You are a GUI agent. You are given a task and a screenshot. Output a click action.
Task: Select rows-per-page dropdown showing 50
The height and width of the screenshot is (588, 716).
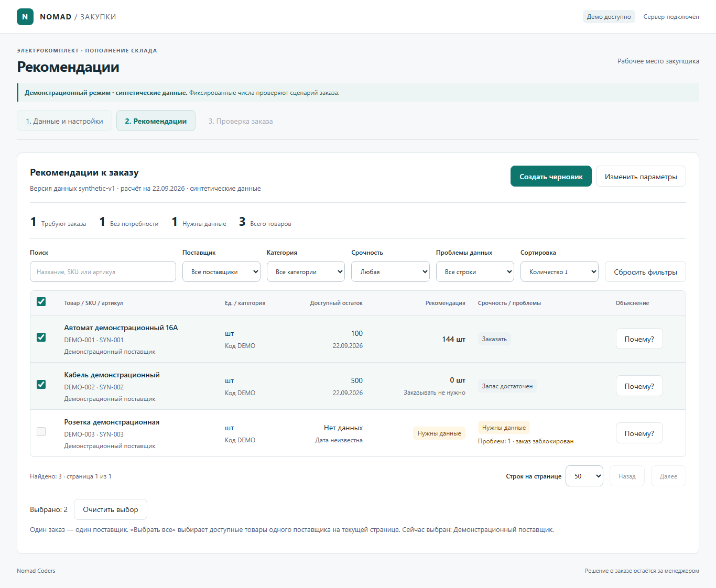pyautogui.click(x=584, y=476)
